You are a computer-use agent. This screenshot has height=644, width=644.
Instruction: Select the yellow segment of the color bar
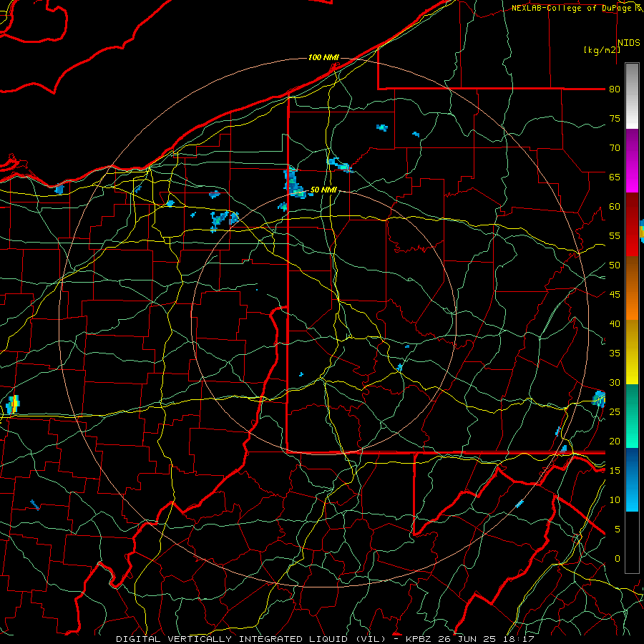tap(632, 352)
